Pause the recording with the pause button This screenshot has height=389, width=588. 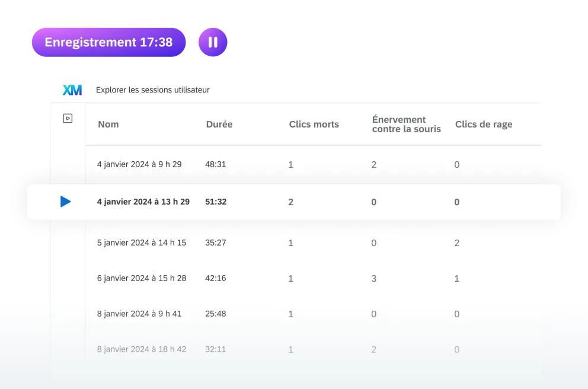click(x=213, y=42)
